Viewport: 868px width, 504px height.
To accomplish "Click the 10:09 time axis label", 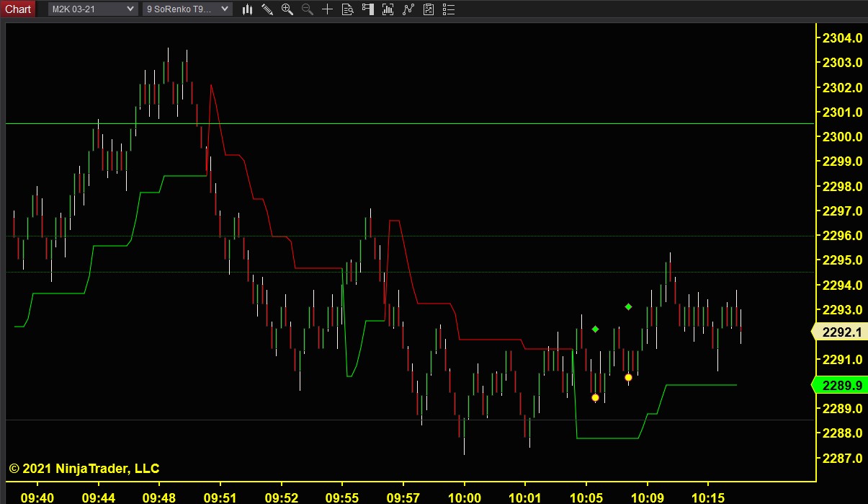I will [x=646, y=498].
